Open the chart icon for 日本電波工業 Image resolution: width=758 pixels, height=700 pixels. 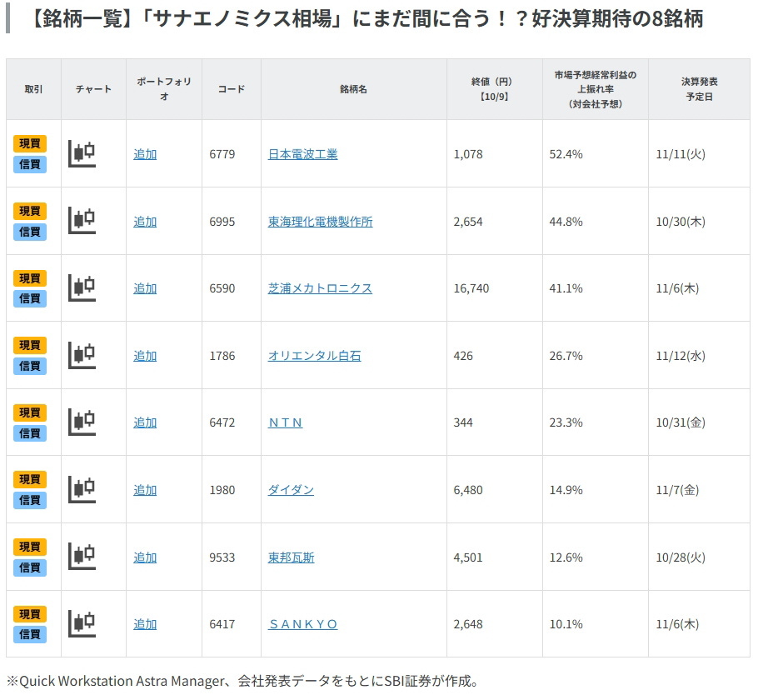(82, 153)
